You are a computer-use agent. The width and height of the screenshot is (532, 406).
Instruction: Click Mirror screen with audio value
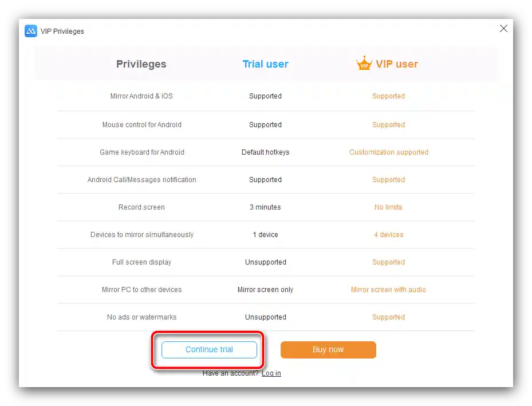[388, 289]
